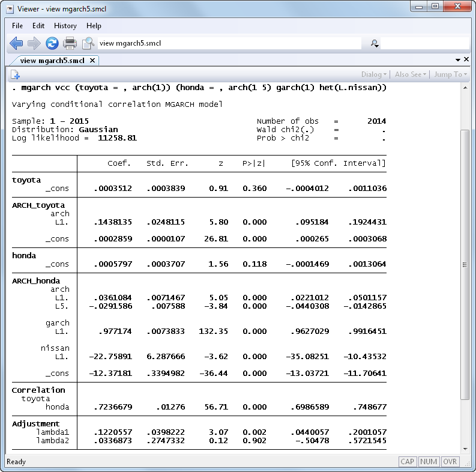The height and width of the screenshot is (472, 476).
Task: Click the toyota equation label
Action: coord(26,180)
